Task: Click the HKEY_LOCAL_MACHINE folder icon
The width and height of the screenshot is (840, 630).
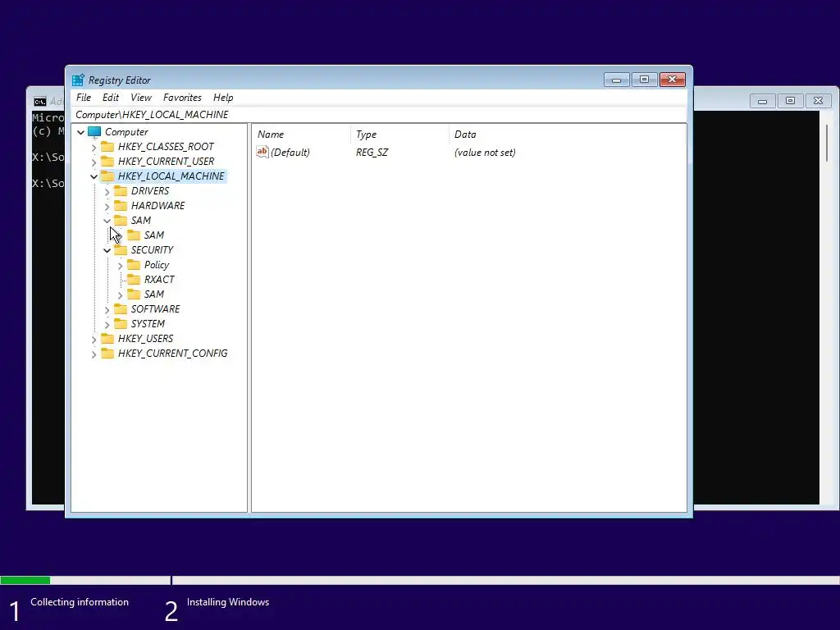Action: (107, 176)
